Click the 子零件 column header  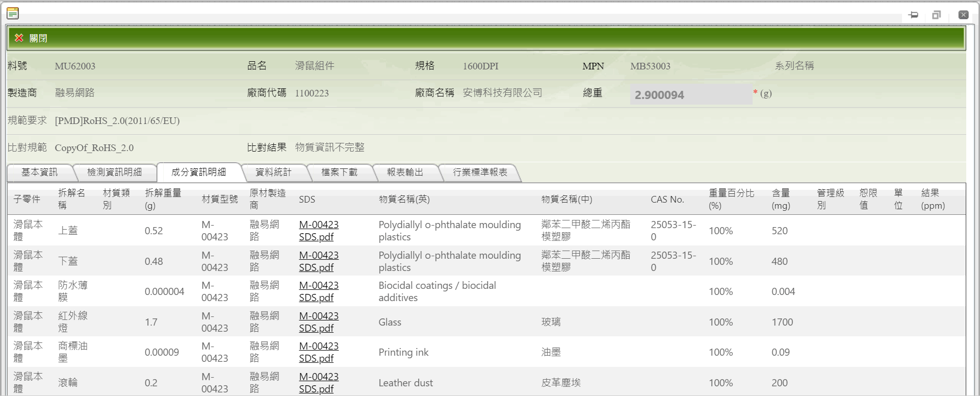27,199
